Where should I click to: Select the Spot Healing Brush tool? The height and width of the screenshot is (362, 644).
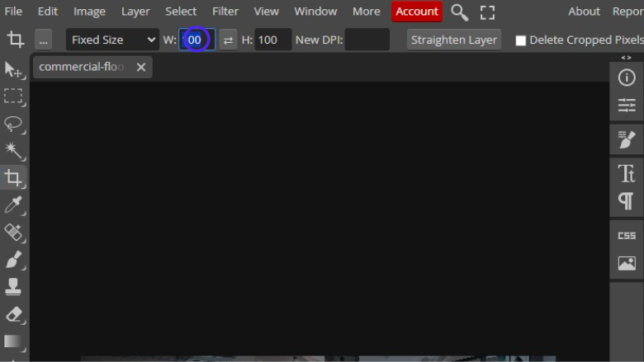[13, 232]
